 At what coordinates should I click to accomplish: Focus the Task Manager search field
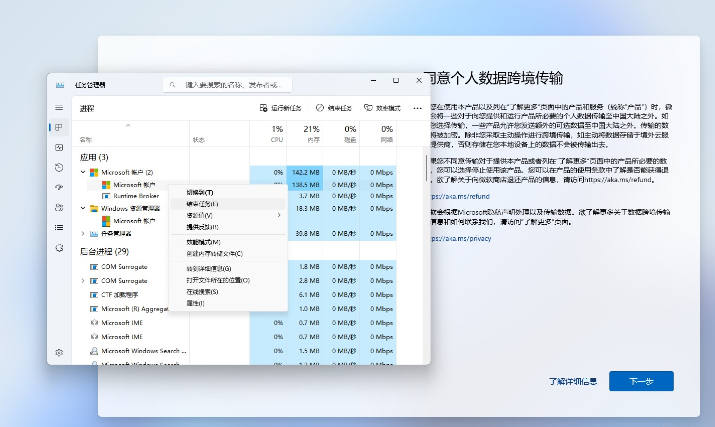227,85
